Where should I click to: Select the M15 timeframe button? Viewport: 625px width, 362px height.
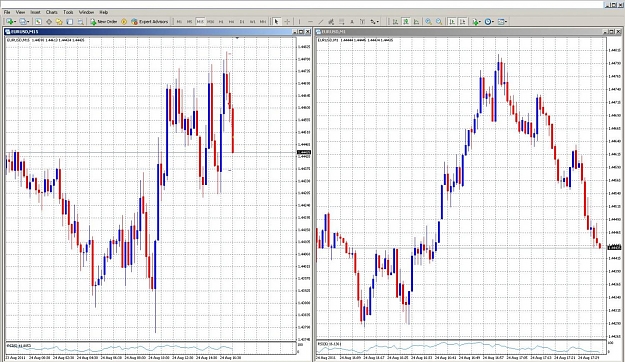click(200, 22)
